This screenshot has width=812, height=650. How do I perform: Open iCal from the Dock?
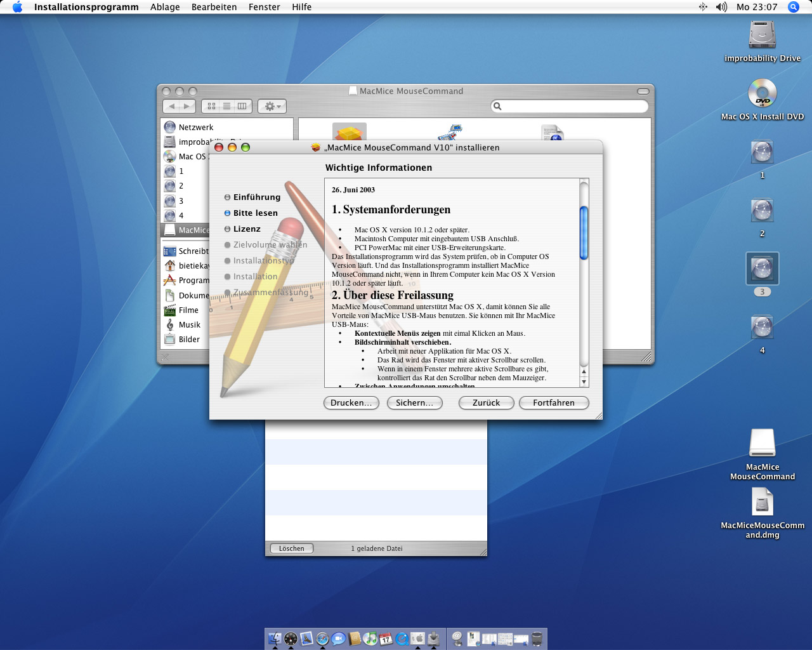tap(386, 639)
